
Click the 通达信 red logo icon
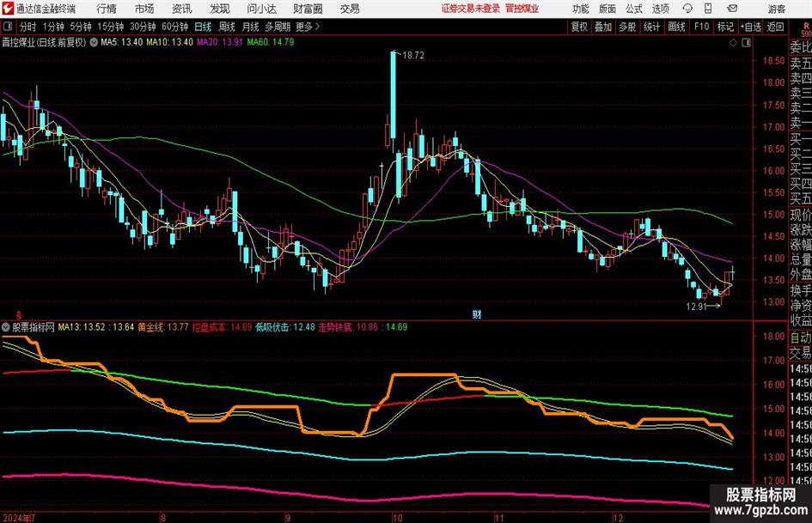8,9
